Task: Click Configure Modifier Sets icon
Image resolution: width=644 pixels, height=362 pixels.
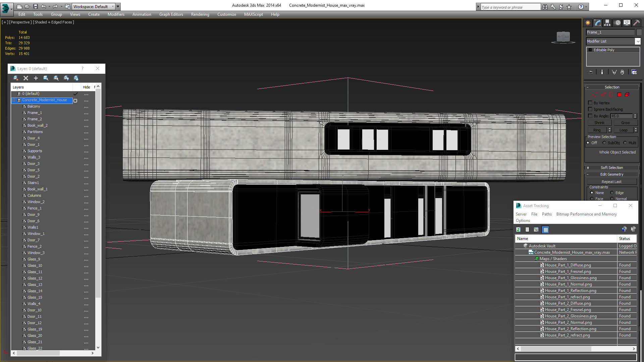Action: 634,72
